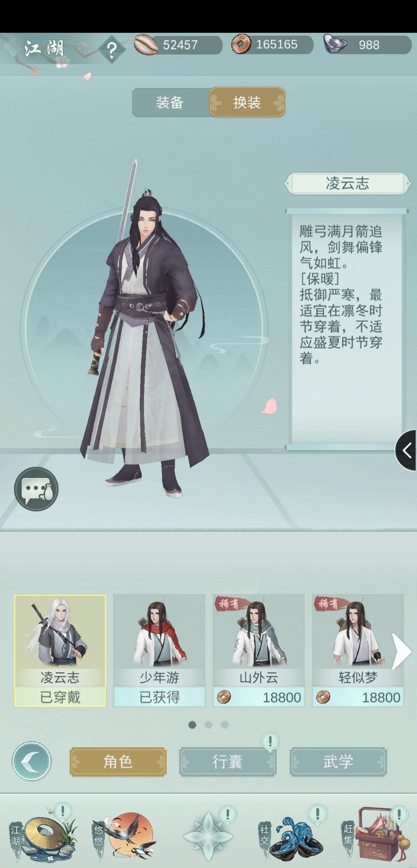Choose the 轻似梦 rare outfit

(x=358, y=650)
